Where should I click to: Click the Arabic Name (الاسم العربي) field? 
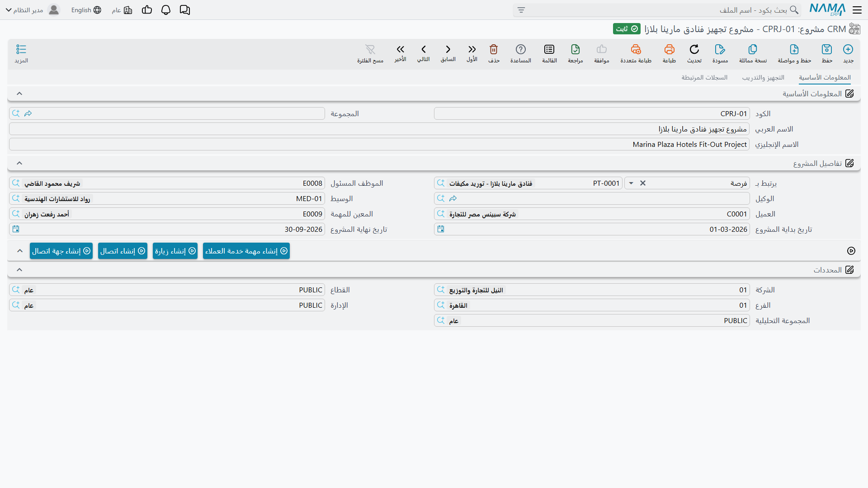[x=379, y=129]
